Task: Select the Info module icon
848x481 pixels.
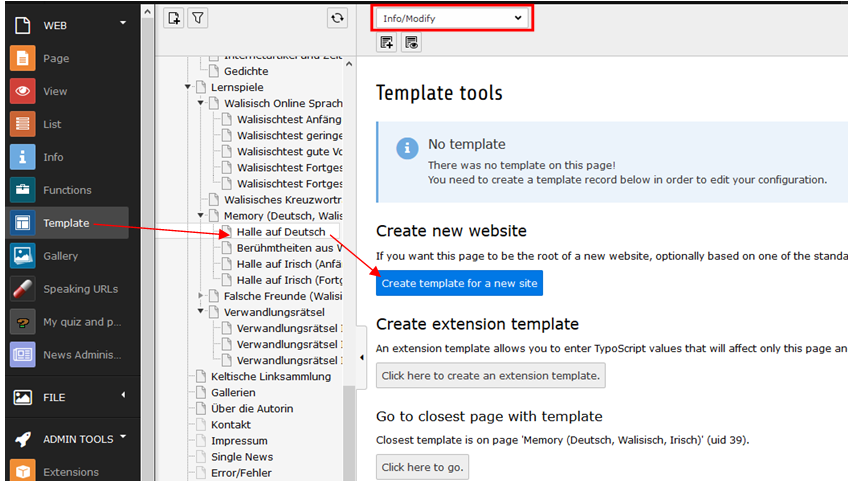Action: 23,157
